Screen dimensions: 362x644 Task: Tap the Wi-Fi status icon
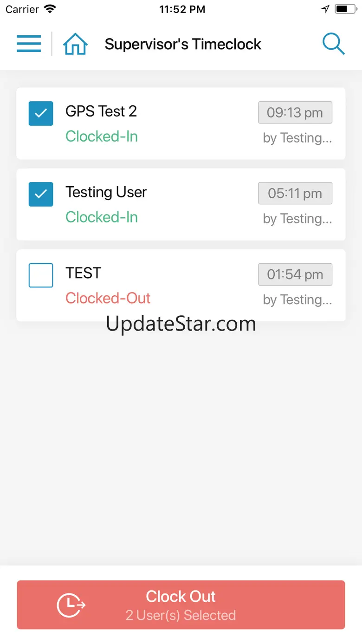(50, 9)
